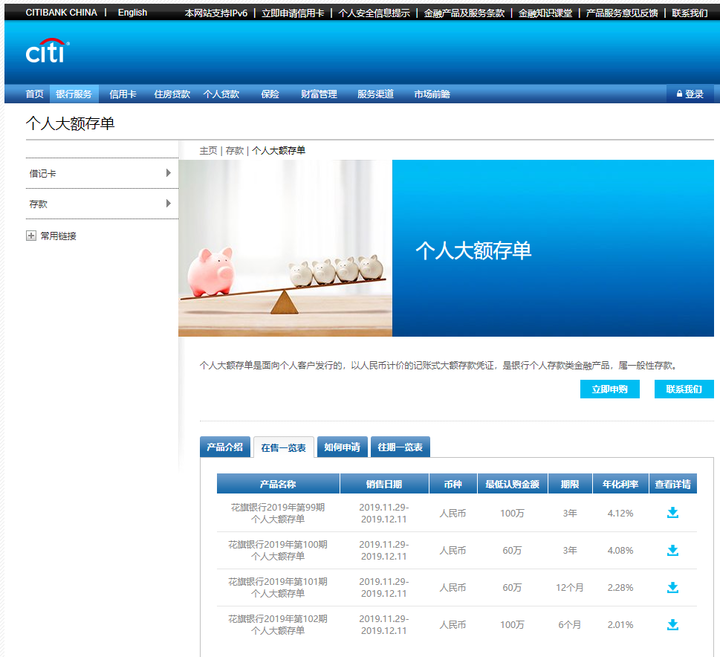Open the 财富管理 nav menu
Viewport: 720px width, 657px height.
point(319,94)
